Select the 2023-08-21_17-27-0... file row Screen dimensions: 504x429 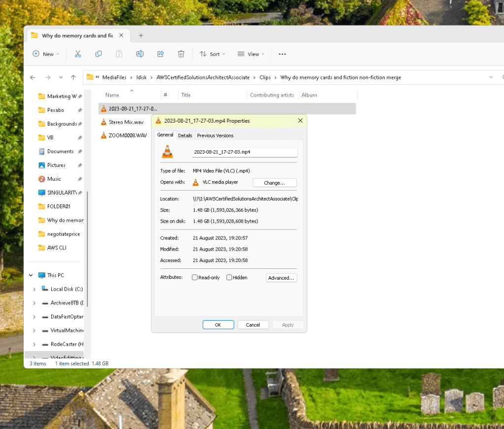click(227, 109)
